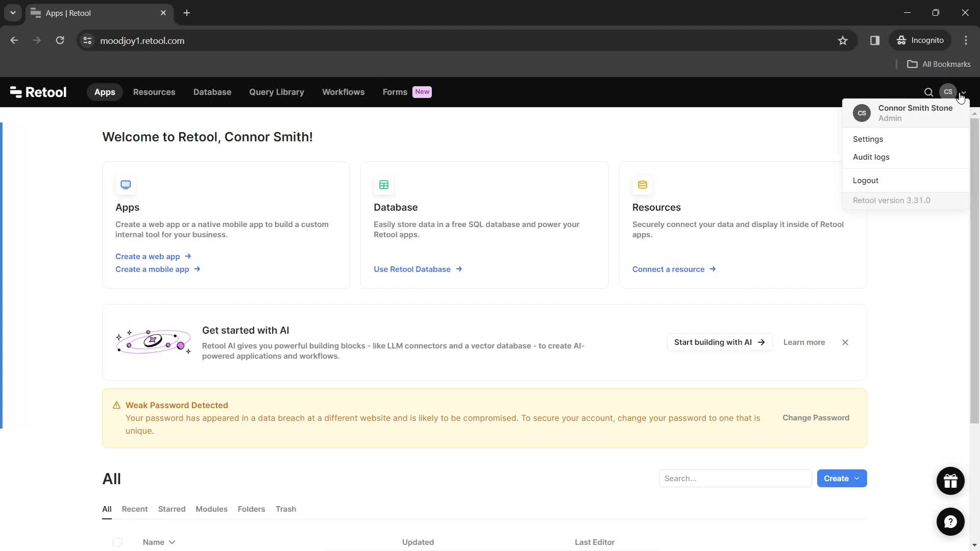Select the Recent tab
Screen dimensions: 980x551
135,509
